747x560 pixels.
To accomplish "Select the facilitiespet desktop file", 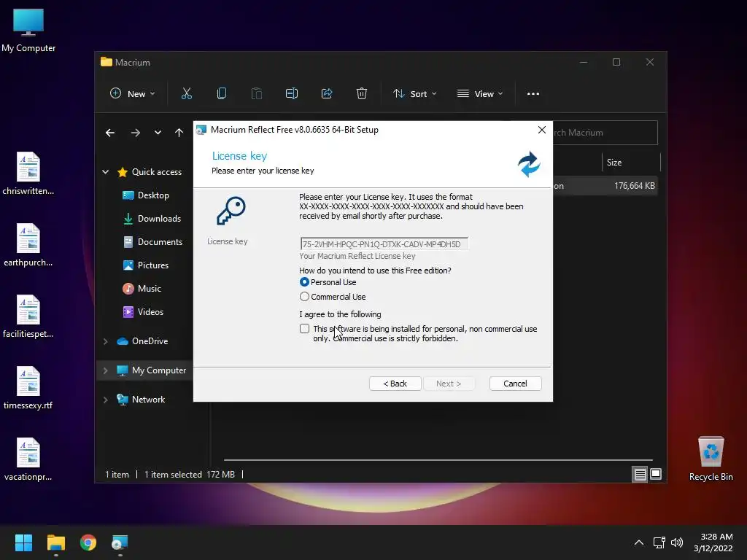I will coord(28,316).
